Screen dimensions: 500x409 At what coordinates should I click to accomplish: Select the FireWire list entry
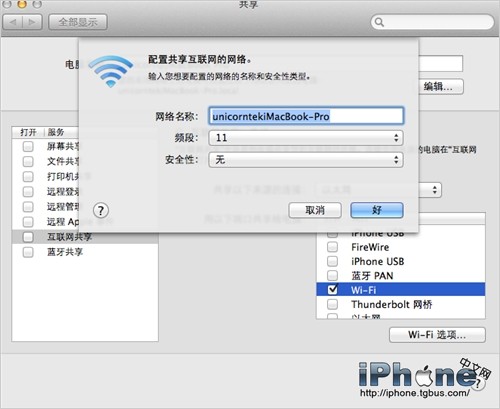[x=401, y=247]
